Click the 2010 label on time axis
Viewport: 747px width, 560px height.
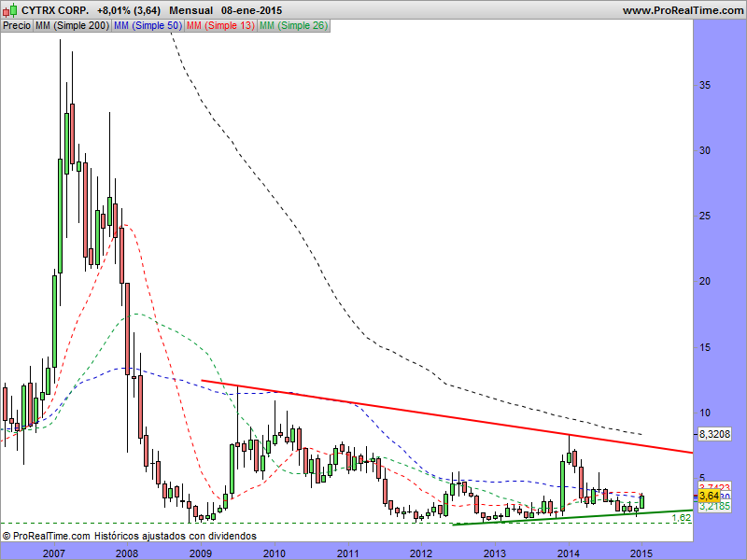click(275, 553)
